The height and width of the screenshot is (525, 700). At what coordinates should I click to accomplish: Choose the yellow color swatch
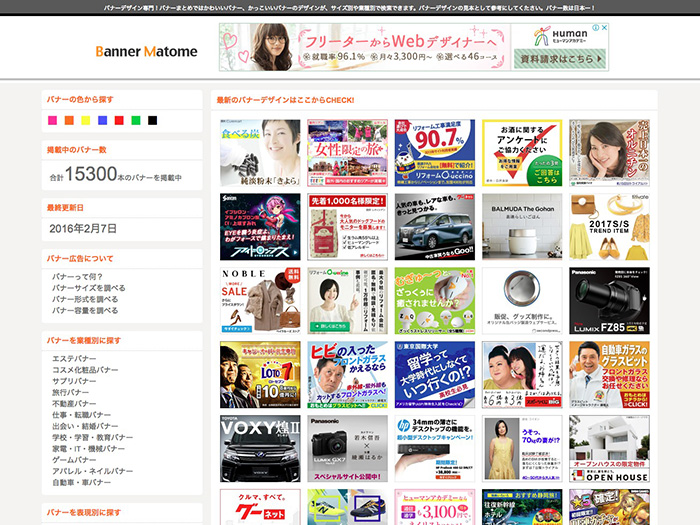[86, 121]
